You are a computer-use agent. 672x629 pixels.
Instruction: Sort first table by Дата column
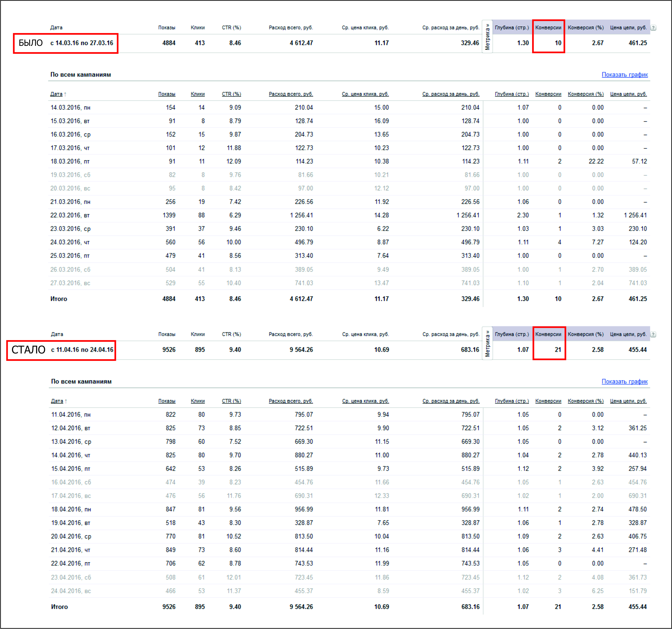pos(56,94)
